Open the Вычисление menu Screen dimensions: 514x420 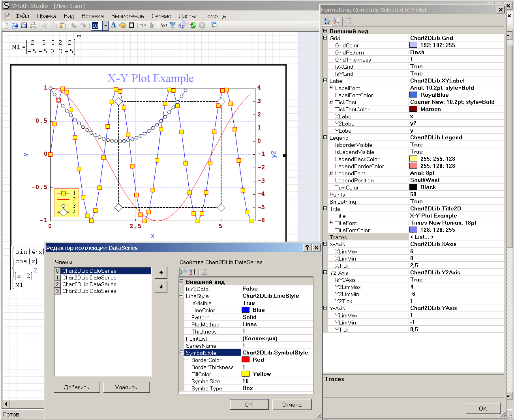(x=127, y=16)
